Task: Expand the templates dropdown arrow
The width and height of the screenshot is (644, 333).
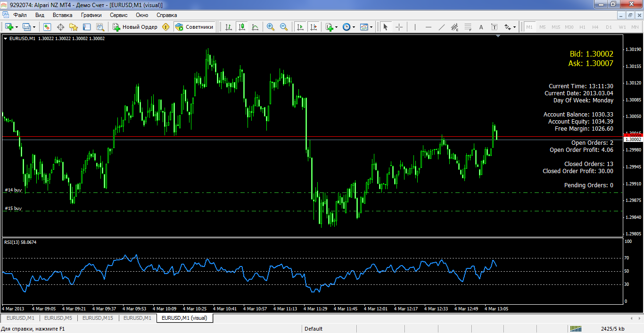Action: (x=372, y=27)
